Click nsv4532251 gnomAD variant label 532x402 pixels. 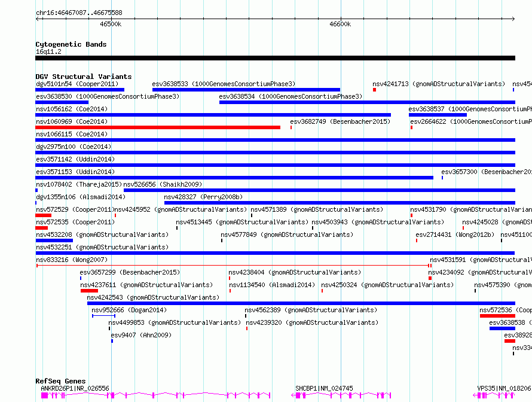coord(102,247)
